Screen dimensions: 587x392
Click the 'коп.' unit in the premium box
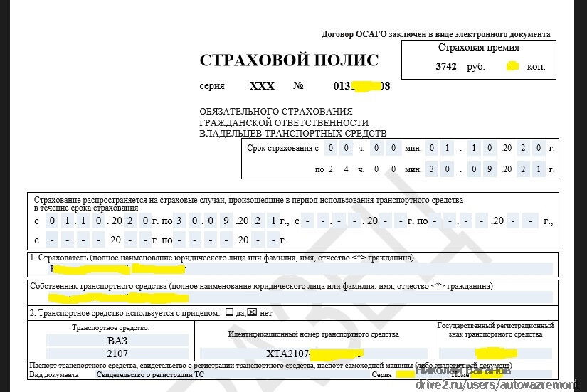coord(536,67)
